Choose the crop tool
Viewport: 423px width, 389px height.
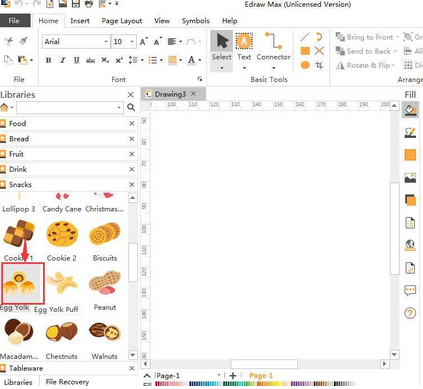[319, 65]
